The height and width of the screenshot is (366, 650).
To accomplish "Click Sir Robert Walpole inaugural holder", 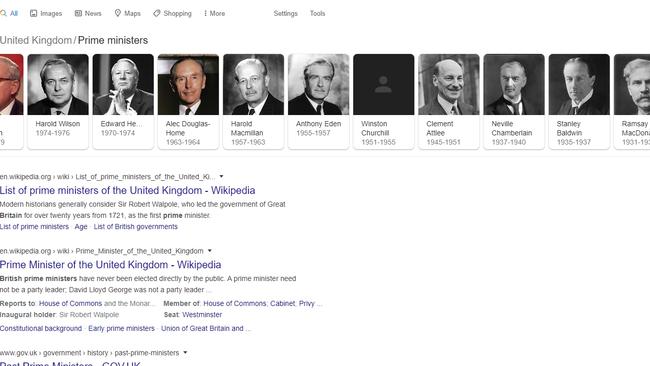I will [x=89, y=315].
